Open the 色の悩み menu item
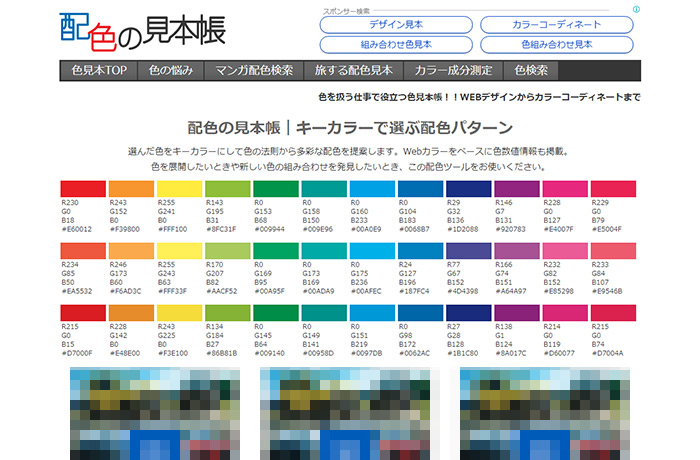Viewport: 700px width, 460px height. (x=171, y=71)
